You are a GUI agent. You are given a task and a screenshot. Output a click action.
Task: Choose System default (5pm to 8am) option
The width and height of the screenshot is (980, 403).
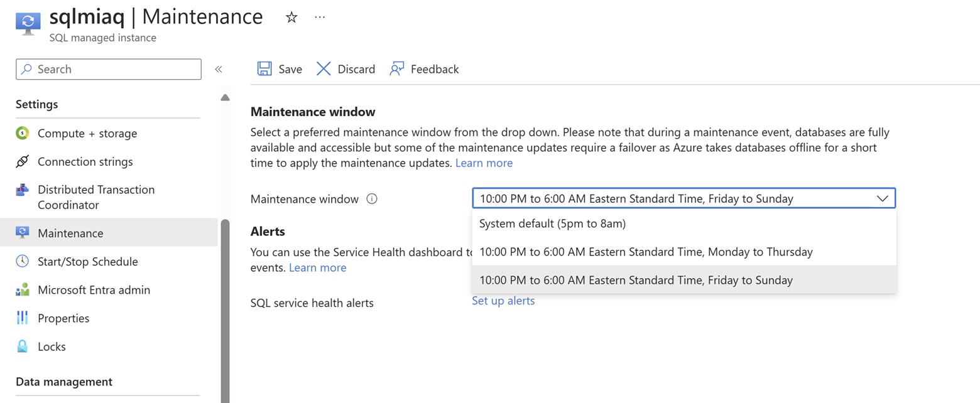pyautogui.click(x=684, y=223)
